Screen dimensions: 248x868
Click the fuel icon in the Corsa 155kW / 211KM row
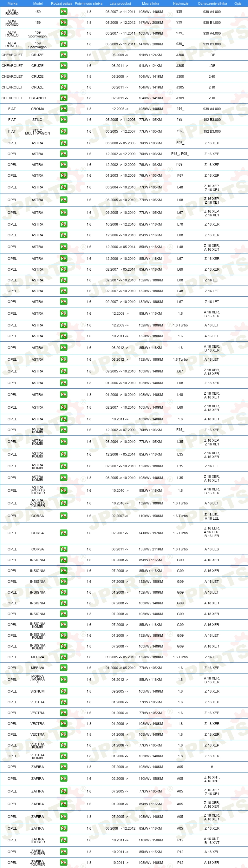pyautogui.click(x=63, y=549)
